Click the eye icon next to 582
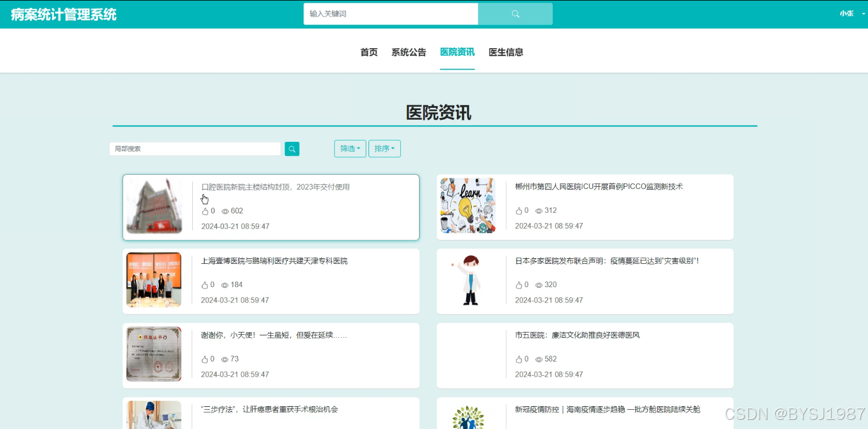The width and height of the screenshot is (868, 429). [x=539, y=359]
